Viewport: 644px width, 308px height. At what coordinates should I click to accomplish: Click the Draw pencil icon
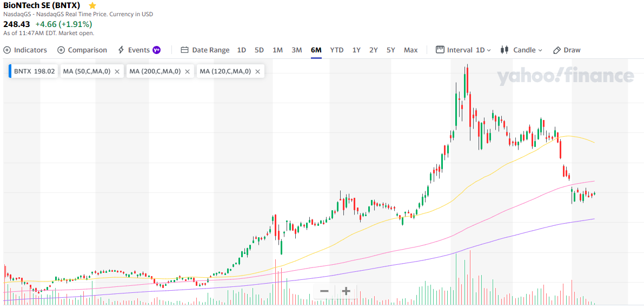click(x=557, y=50)
